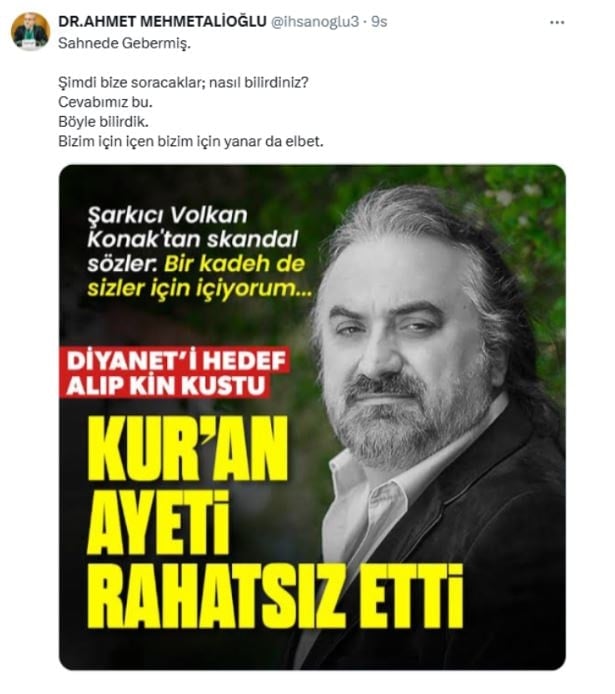Click the 'Böyle bilirdik.' text line

point(104,122)
